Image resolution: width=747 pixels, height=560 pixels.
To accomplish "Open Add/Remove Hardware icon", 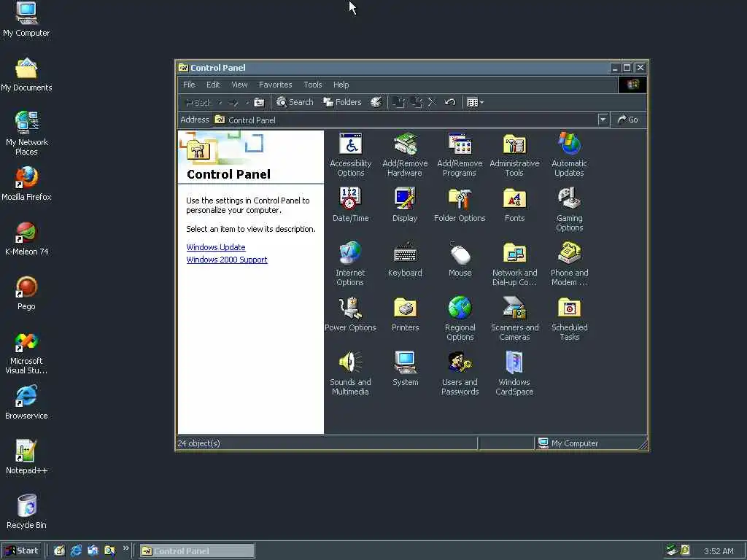I will click(x=405, y=155).
